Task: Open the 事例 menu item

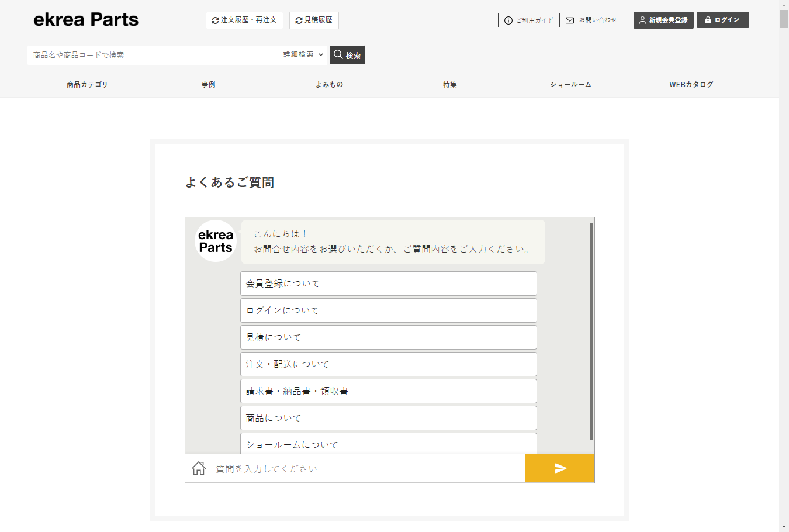Action: [208, 85]
